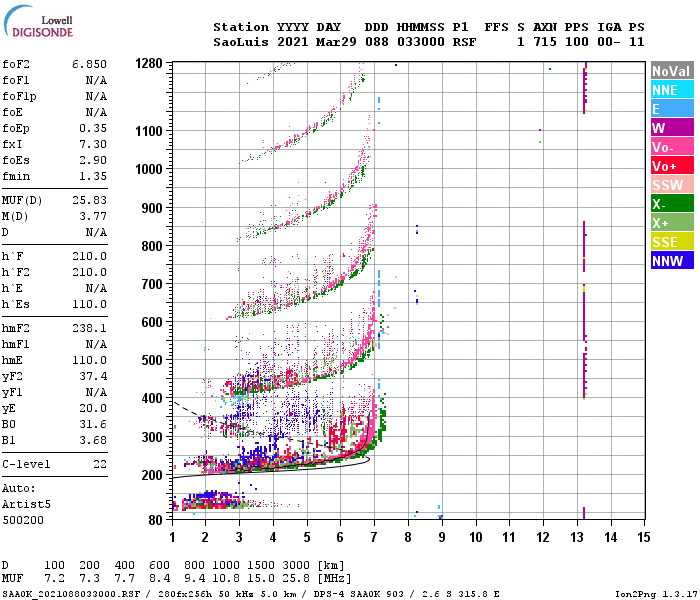Click the Lowell Digisonde logo
This screenshot has height=600, width=700.
pyautogui.click(x=38, y=22)
